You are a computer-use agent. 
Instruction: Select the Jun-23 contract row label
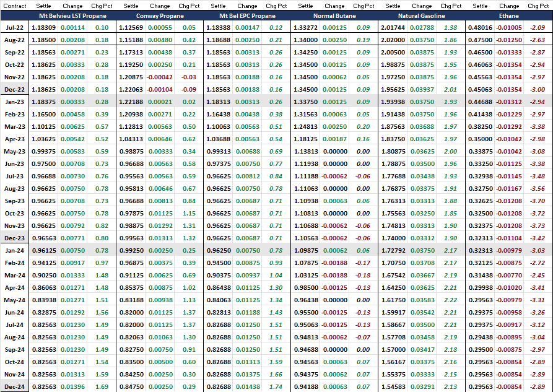point(15,163)
